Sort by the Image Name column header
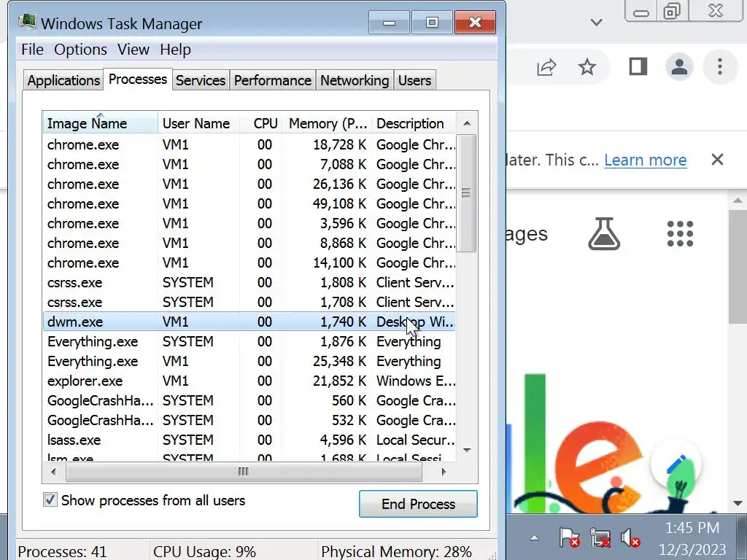747x560 pixels. pyautogui.click(x=100, y=123)
